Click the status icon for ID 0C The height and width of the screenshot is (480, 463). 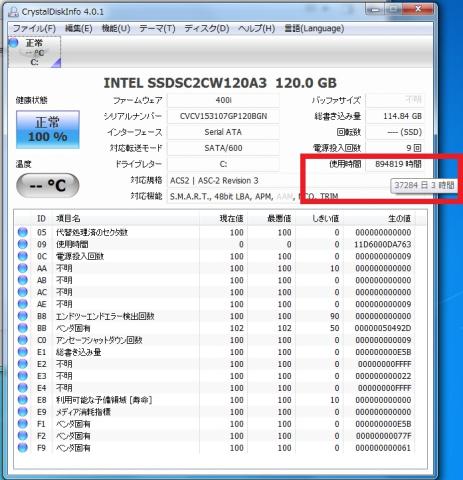point(23,256)
